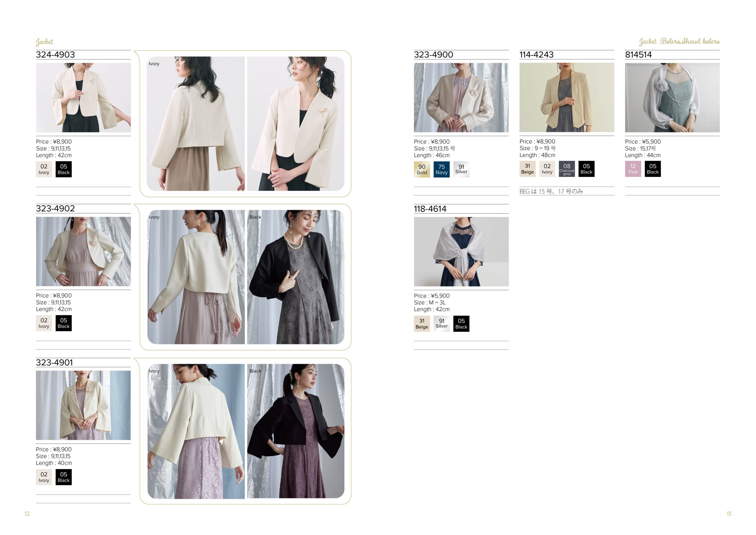Click the 323-4902 Ivory large photo
Viewport: 756px width, 535px height.
(x=196, y=277)
